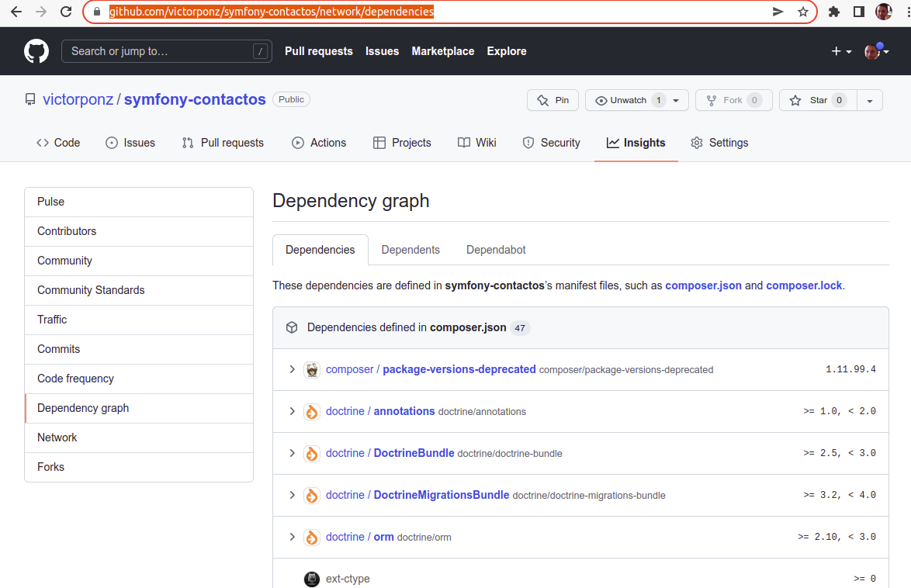This screenshot has width=911, height=588.
Task: Open the plus create-new dropdown
Action: point(841,51)
